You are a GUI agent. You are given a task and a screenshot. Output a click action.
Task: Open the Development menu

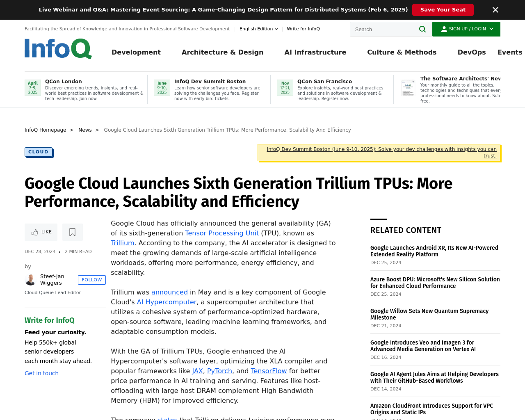[136, 52]
